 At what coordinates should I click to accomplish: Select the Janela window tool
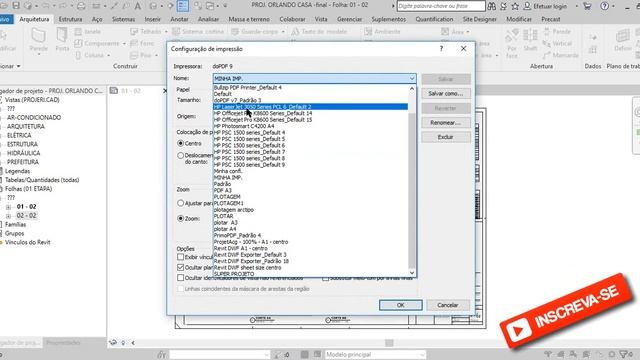pos(88,31)
